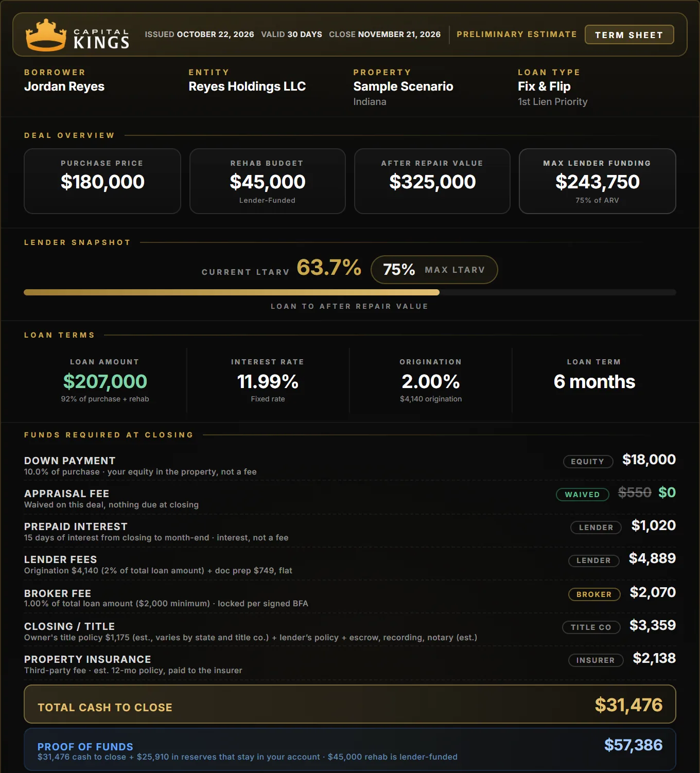The width and height of the screenshot is (700, 773).
Task: Click the INSURER tag on Property Insurance
Action: pyautogui.click(x=596, y=660)
